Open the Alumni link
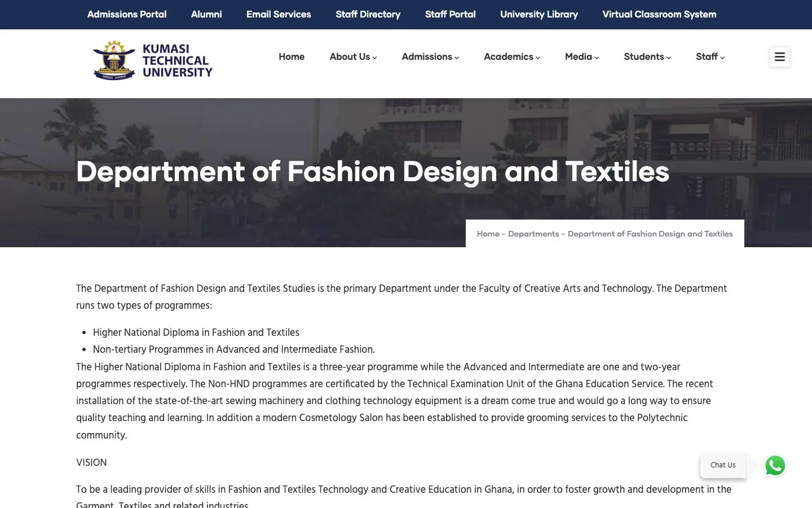Image resolution: width=812 pixels, height=508 pixels. (206, 14)
